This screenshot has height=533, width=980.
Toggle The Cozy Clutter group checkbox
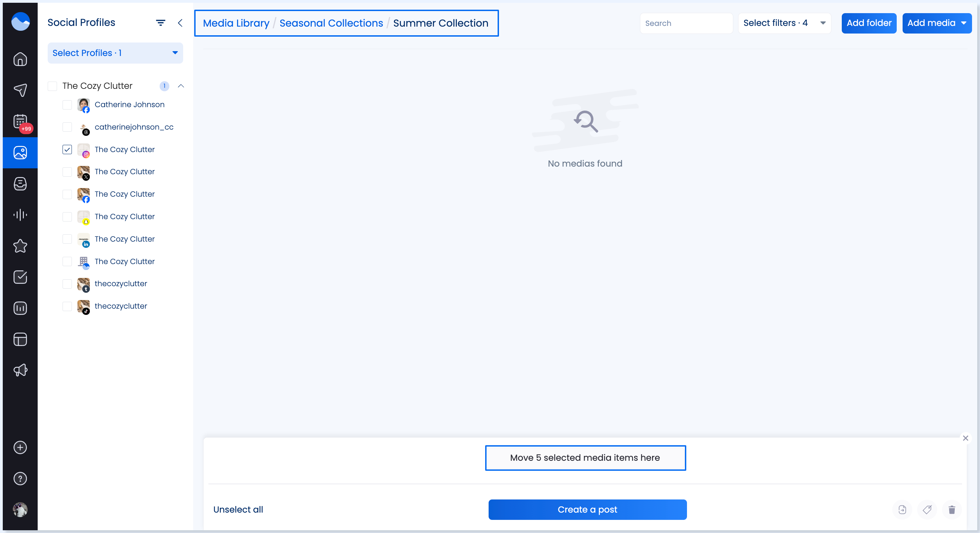coord(52,86)
